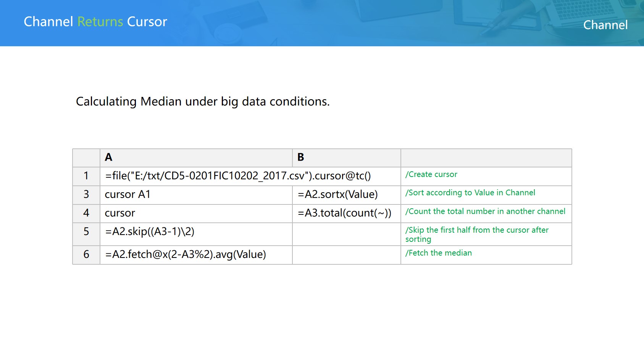Viewport: 644px width, 362px height.
Task: Select the 'cursor A1' cell
Action: point(128,195)
